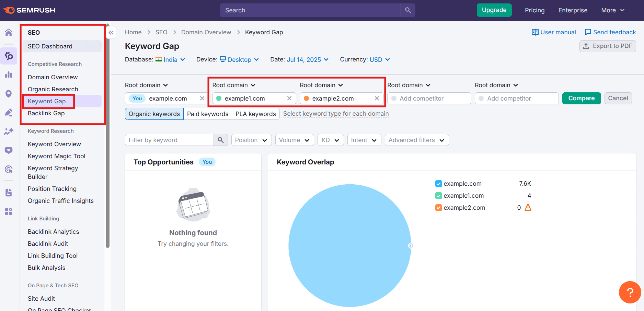Screen dimensions: 644x311
Task: Click the green color dot beside example1.com
Action: point(219,99)
